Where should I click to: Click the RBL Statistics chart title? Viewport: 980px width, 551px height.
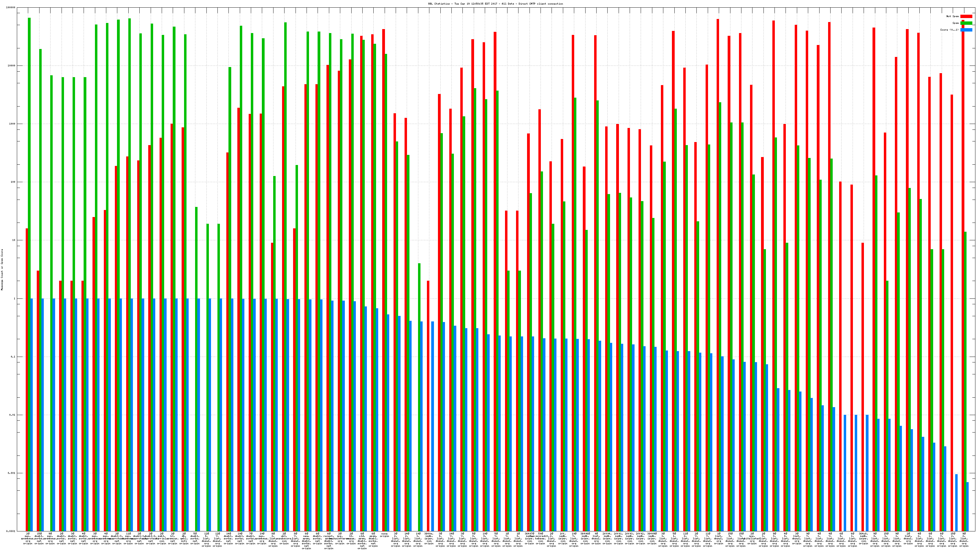495,4
